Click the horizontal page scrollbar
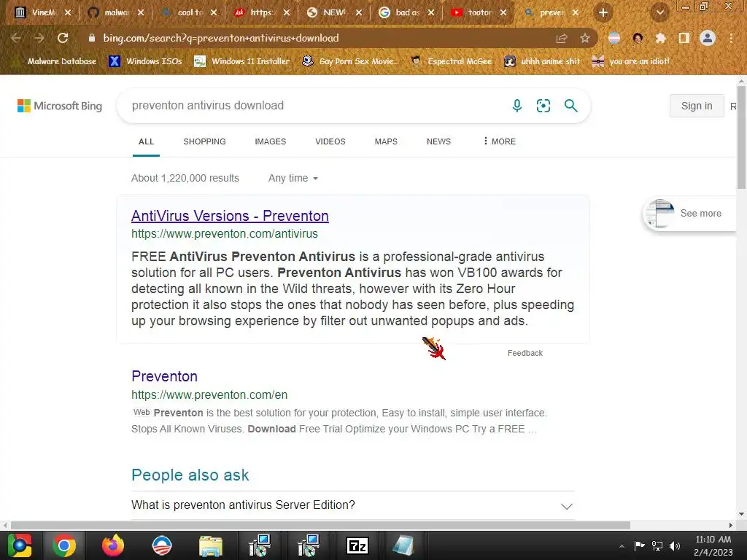 click(x=320, y=525)
